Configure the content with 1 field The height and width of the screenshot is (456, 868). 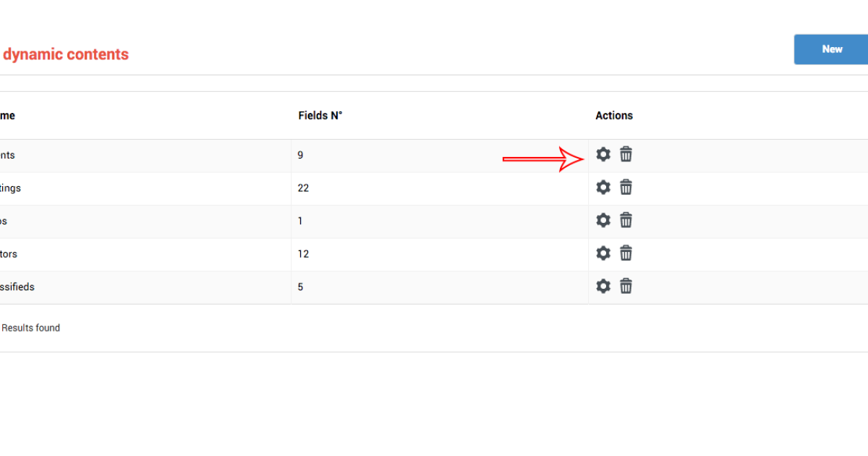click(603, 220)
